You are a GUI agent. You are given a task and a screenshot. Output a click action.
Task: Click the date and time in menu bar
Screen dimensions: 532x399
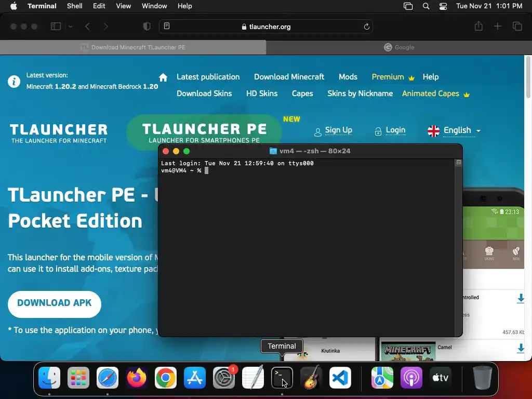tap(489, 6)
